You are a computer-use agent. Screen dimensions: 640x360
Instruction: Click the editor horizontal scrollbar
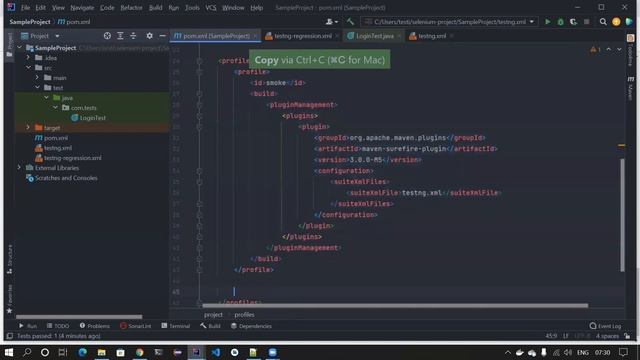(x=395, y=305)
